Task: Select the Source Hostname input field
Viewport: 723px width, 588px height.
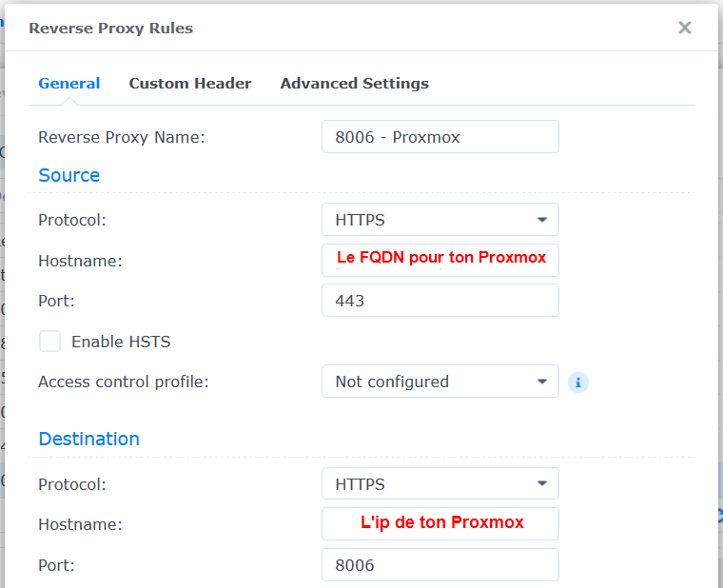Action: pos(440,260)
